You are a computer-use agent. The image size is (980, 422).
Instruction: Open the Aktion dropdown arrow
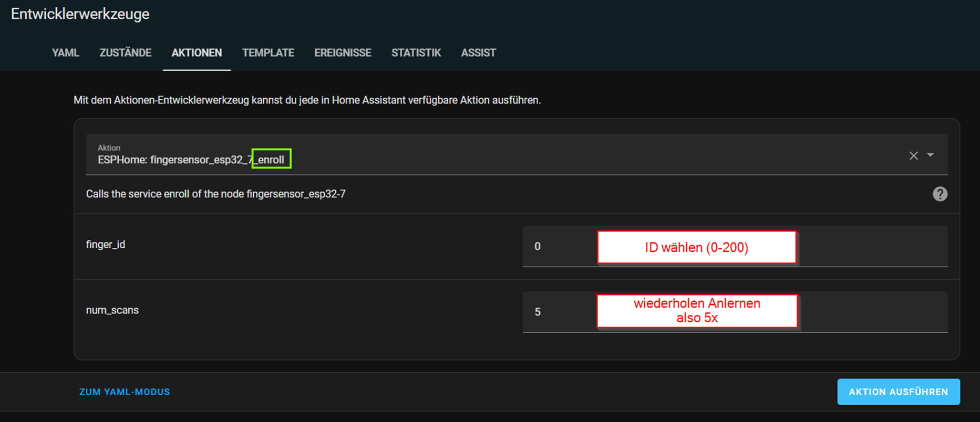click(x=930, y=155)
